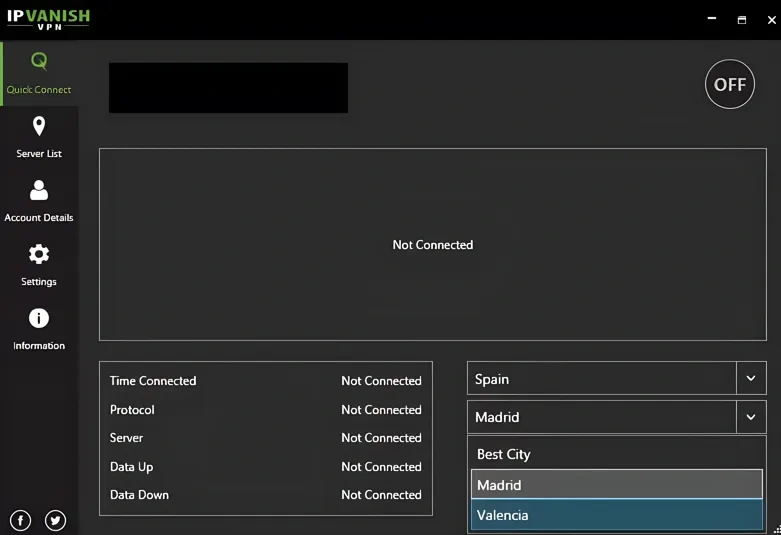Collapse the Madrid city dropdown arrow
Screen dimensions: 781x535
click(x=751, y=417)
